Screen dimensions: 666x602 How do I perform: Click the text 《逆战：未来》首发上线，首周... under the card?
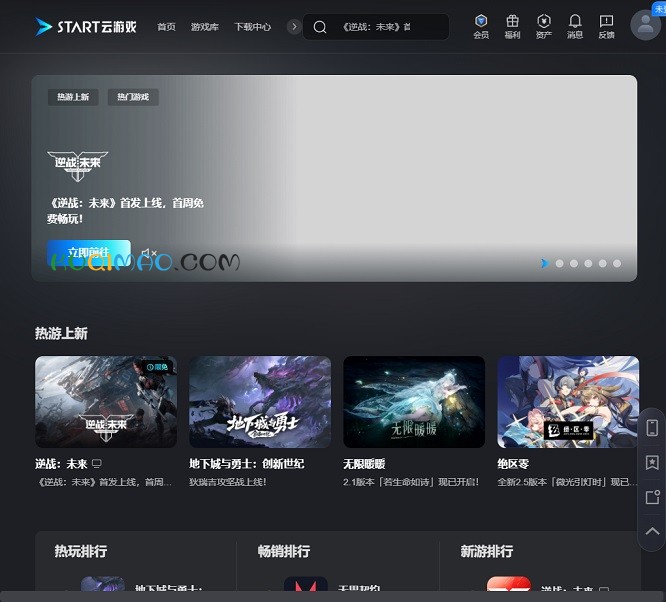104,482
